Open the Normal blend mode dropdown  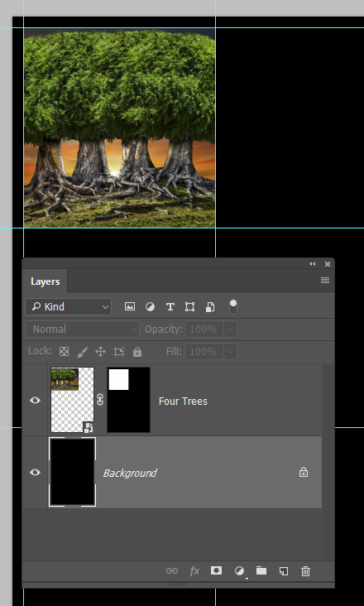pos(82,329)
